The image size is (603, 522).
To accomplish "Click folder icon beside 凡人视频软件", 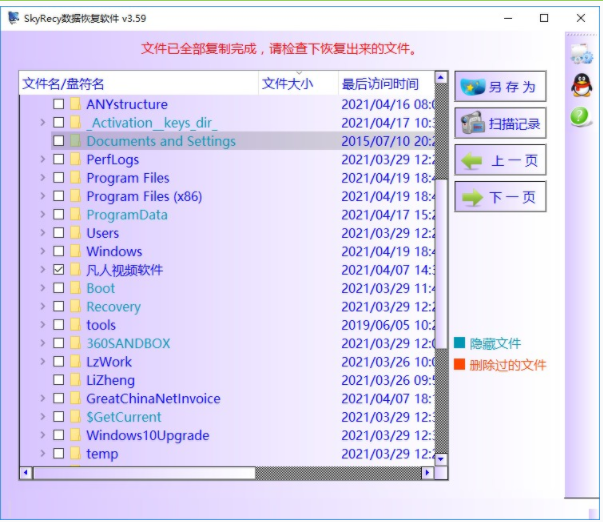I will 75,269.
